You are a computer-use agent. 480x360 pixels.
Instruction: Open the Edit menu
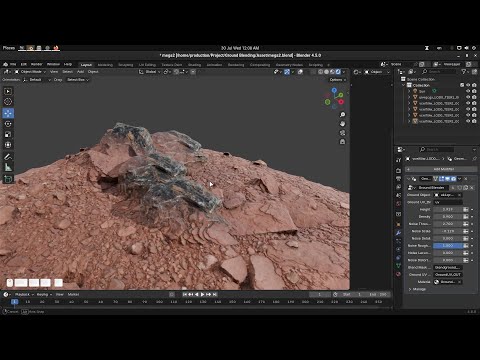(24, 64)
